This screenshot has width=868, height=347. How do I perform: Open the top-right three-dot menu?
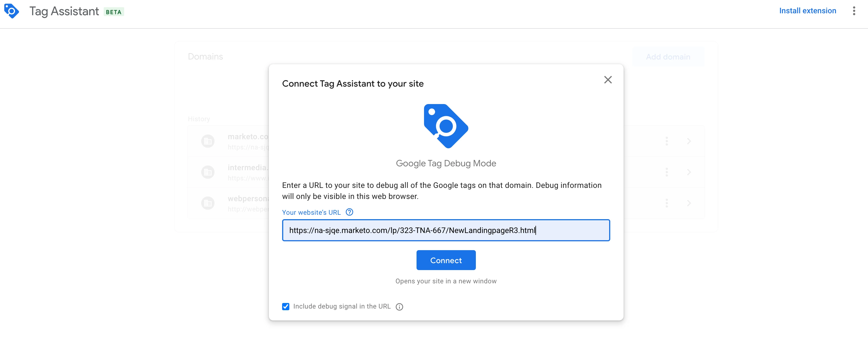pyautogui.click(x=854, y=11)
